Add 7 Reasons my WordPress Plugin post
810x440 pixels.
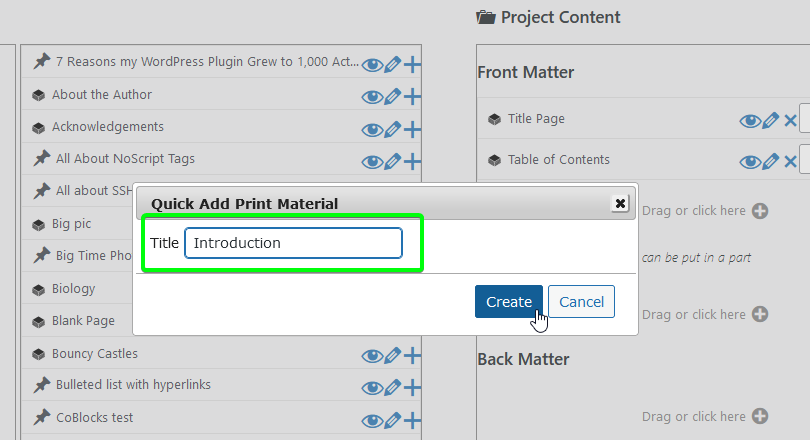(x=412, y=65)
